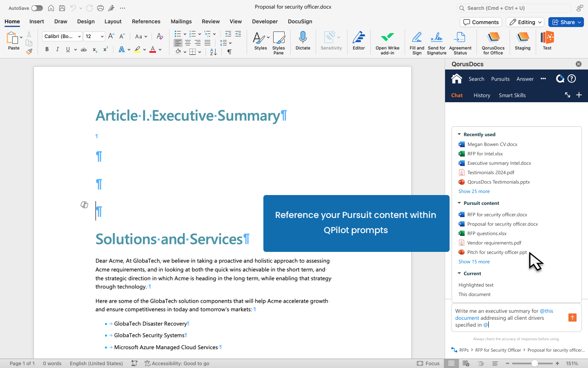Screen dimensions: 588x368
Task: Click Show 25 more link
Action: (x=474, y=191)
